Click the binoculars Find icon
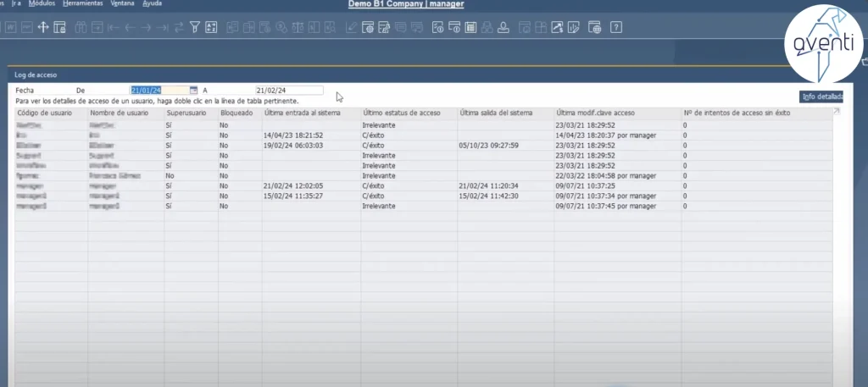The width and height of the screenshot is (868, 387). point(81,27)
